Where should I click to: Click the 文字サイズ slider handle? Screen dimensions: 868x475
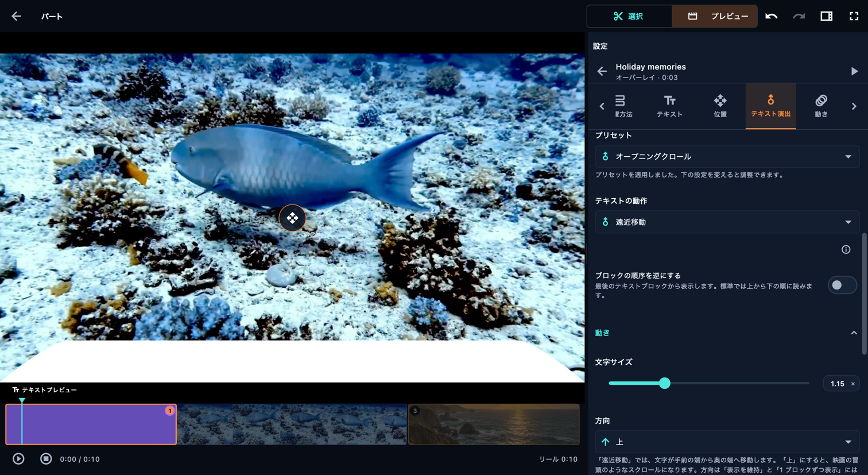coord(664,383)
